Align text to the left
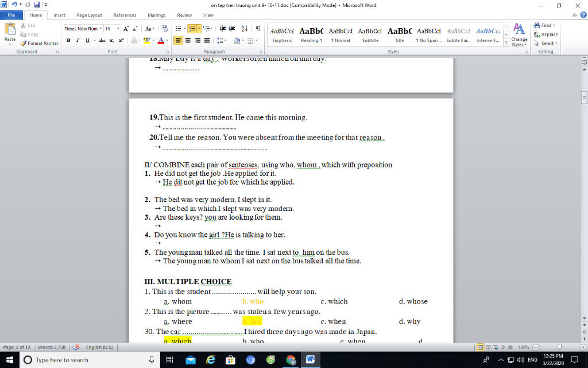This screenshot has height=368, width=588. (x=178, y=40)
